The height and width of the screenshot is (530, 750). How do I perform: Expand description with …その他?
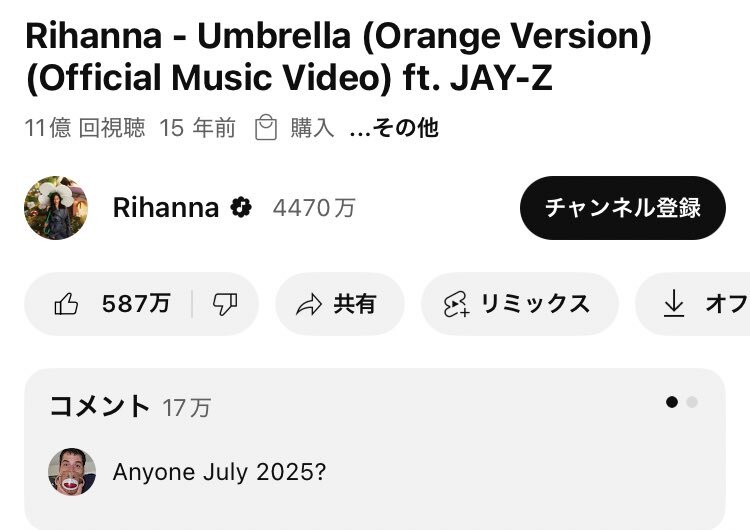click(394, 128)
